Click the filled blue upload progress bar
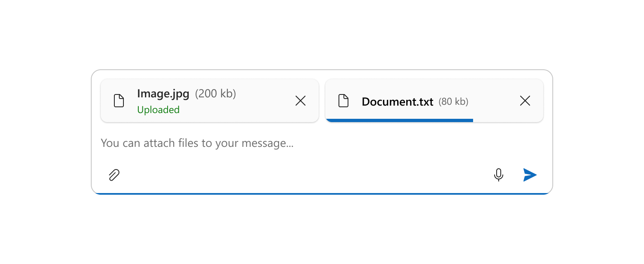644x264 pixels. 399,120
